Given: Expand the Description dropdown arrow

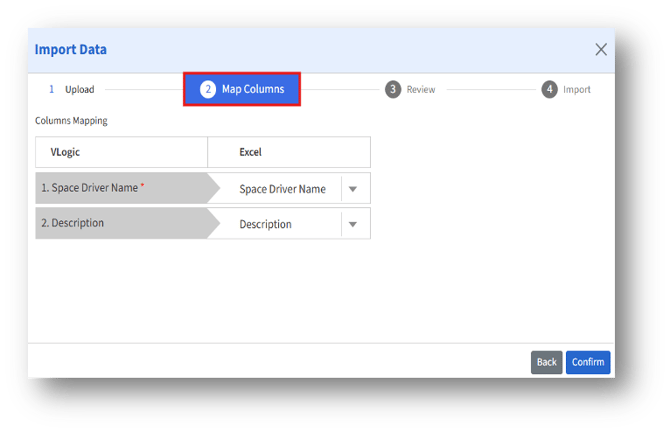Looking at the screenshot, I should click(353, 224).
